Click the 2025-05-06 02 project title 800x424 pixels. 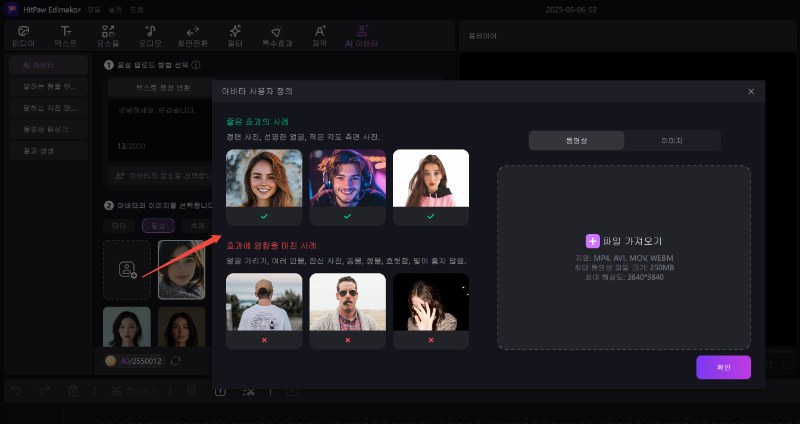click(x=571, y=10)
